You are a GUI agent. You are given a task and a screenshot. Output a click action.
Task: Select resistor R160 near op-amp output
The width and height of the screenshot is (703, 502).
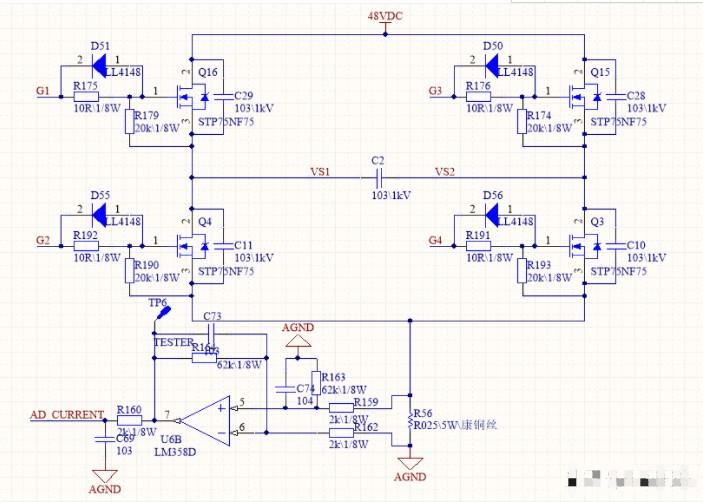[x=130, y=420]
